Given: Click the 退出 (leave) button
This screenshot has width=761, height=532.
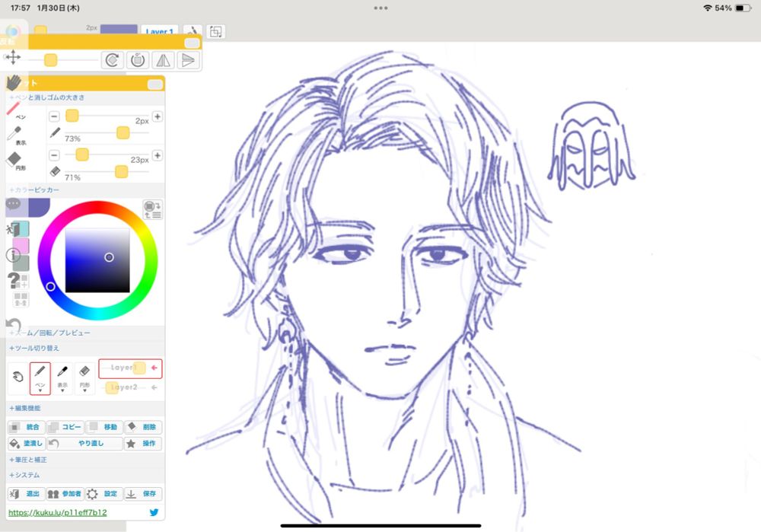Looking at the screenshot, I should coord(26,494).
